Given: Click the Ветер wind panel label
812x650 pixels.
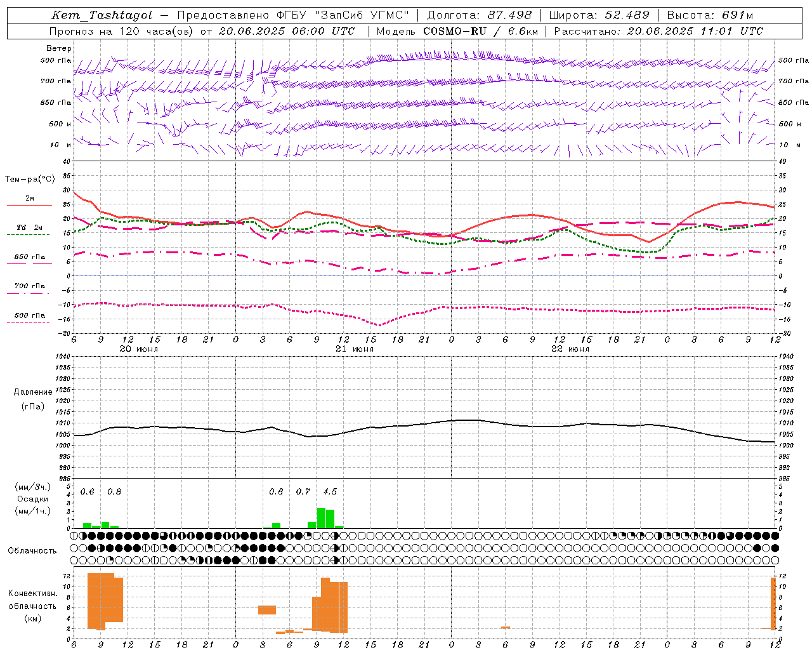Looking at the screenshot, I should [59, 48].
